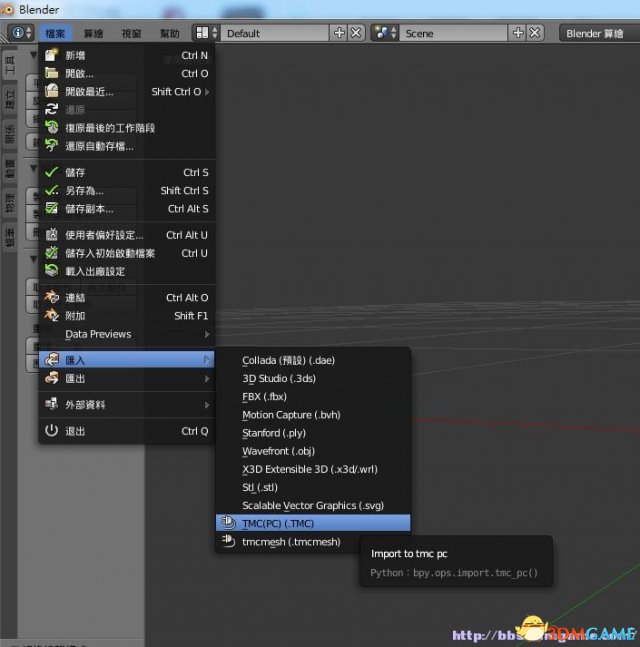Click the Save Copy (儲存副本) icon
This screenshot has height=647, width=640.
click(52, 208)
